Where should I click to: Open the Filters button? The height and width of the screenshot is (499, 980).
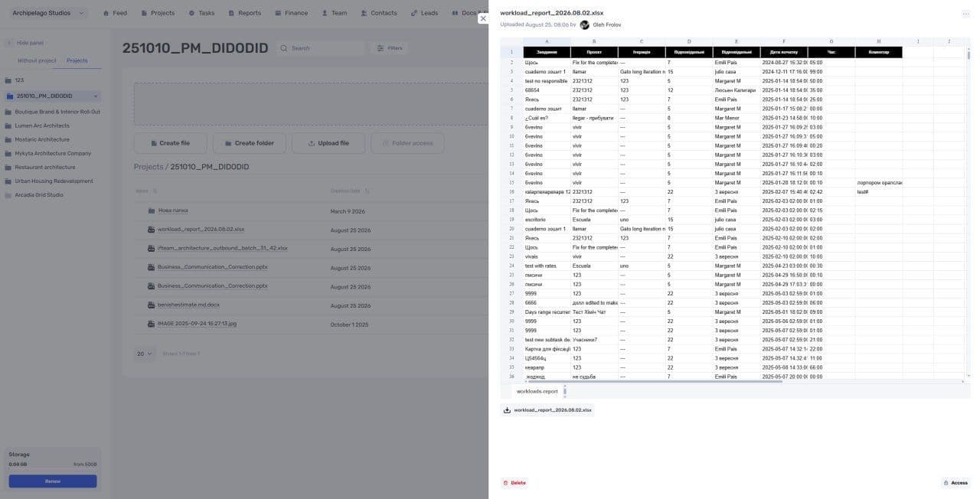click(390, 48)
